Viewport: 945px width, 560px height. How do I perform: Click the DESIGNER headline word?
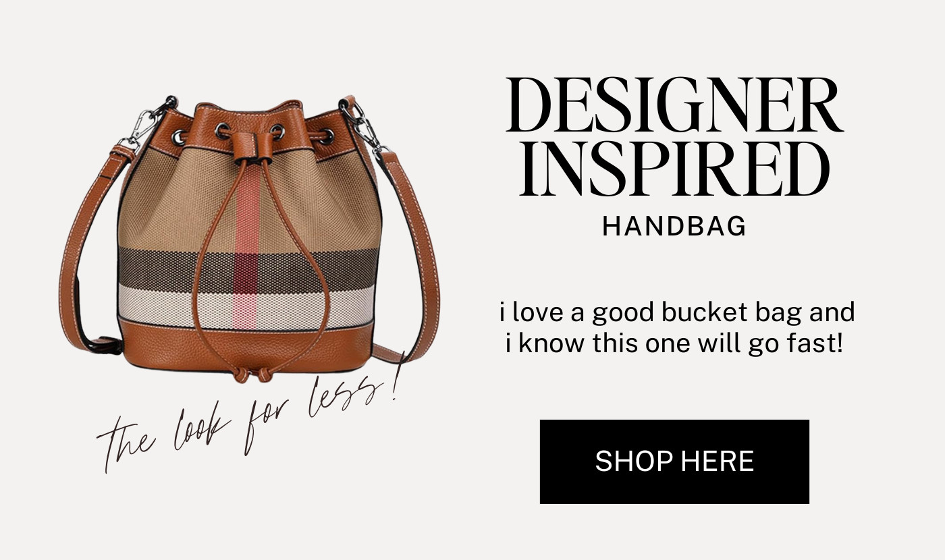(x=674, y=107)
